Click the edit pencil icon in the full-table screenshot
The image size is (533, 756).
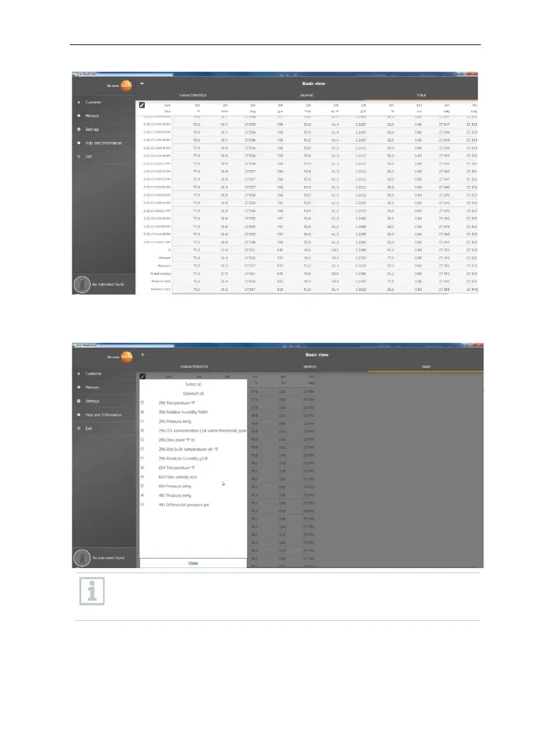[x=142, y=105]
